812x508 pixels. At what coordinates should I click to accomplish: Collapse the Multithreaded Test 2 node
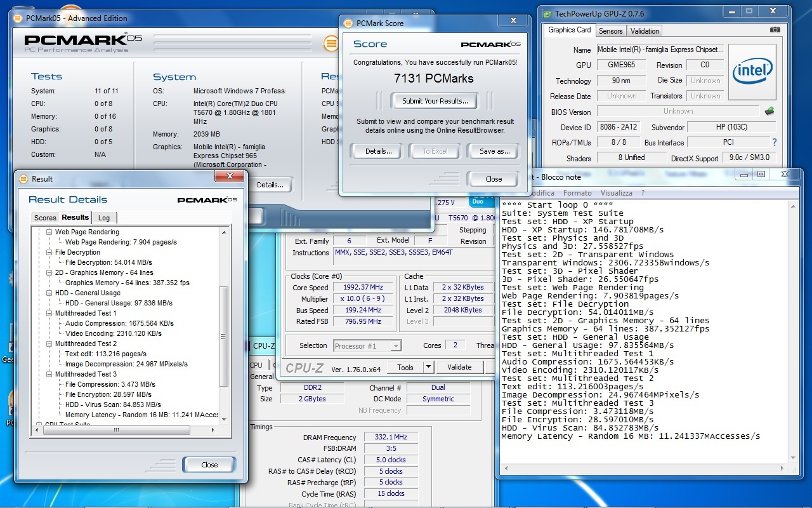point(50,344)
